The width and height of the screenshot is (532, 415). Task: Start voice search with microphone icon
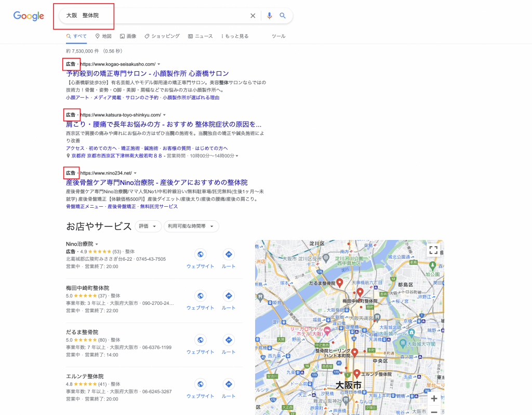(x=270, y=16)
